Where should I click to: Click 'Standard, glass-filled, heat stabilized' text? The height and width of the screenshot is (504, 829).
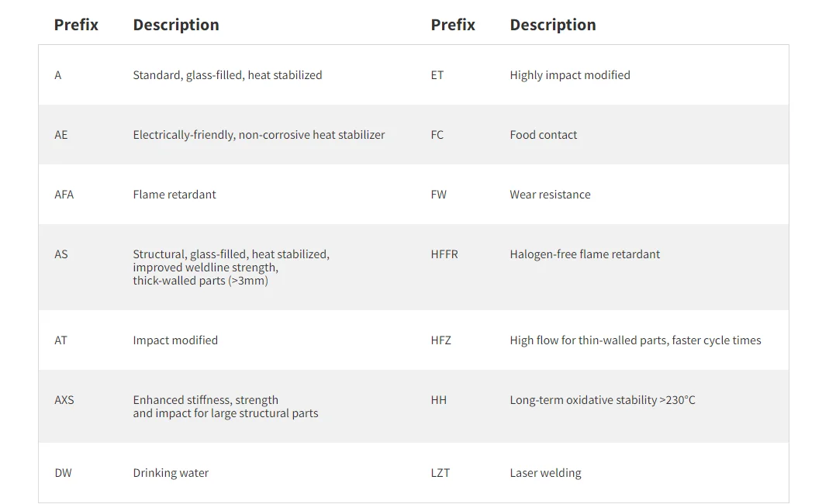227,75
